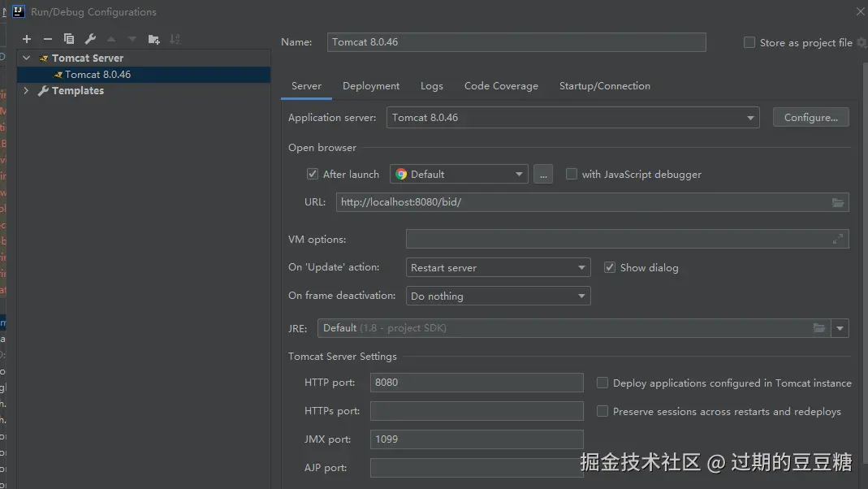Click the JMX port field
The image size is (868, 489).
(x=477, y=439)
